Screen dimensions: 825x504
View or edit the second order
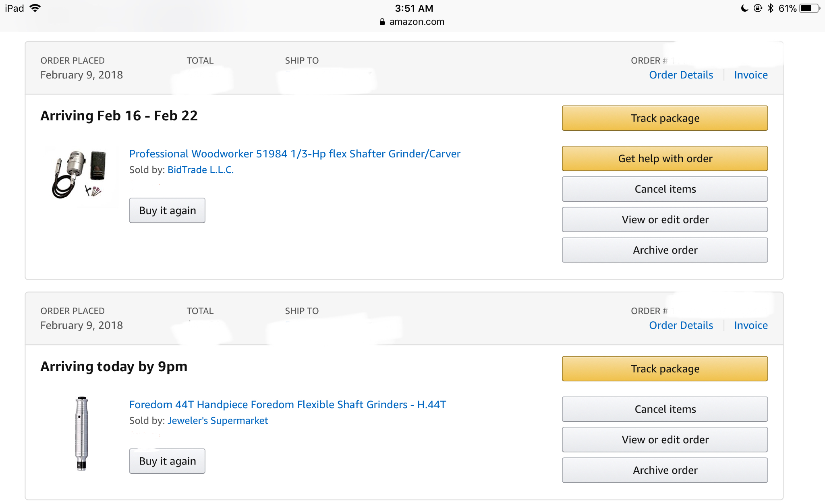point(665,440)
